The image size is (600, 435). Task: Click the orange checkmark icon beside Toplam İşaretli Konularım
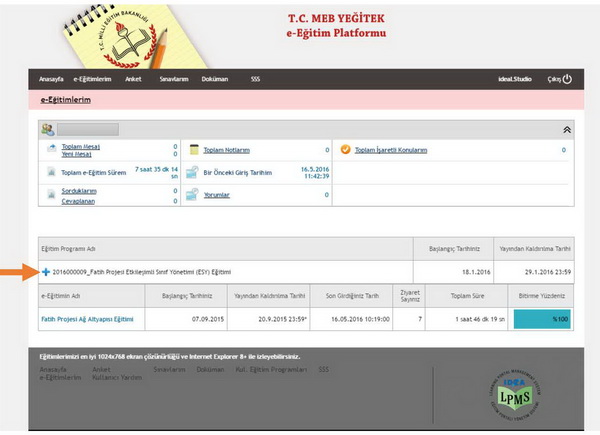[345, 149]
